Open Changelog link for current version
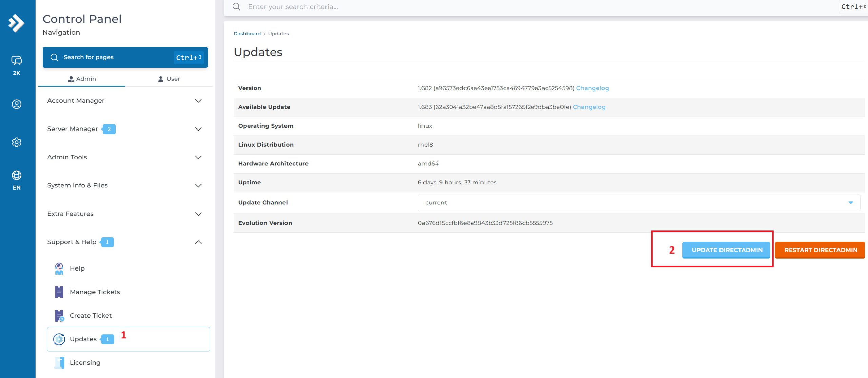Viewport: 868px width, 378px height. click(592, 88)
